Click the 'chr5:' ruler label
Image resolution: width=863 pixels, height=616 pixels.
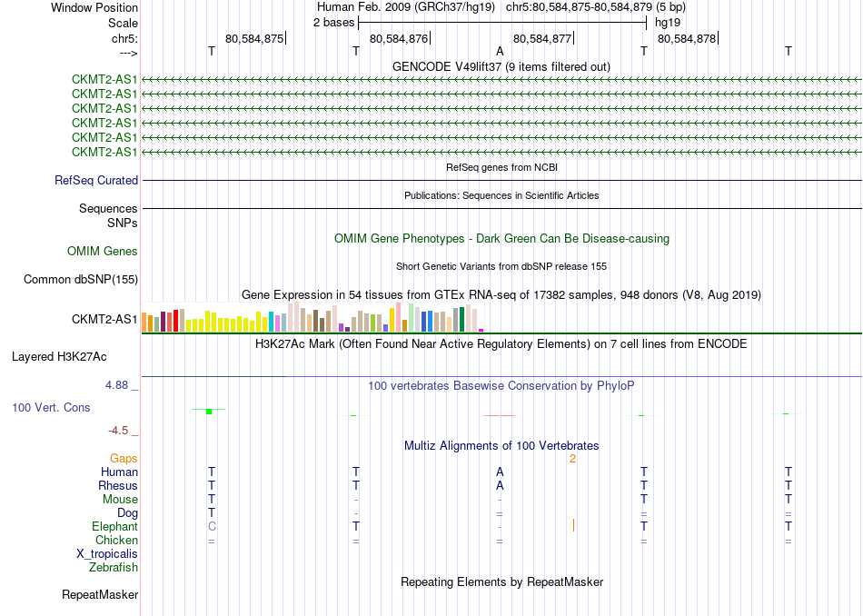[124, 38]
